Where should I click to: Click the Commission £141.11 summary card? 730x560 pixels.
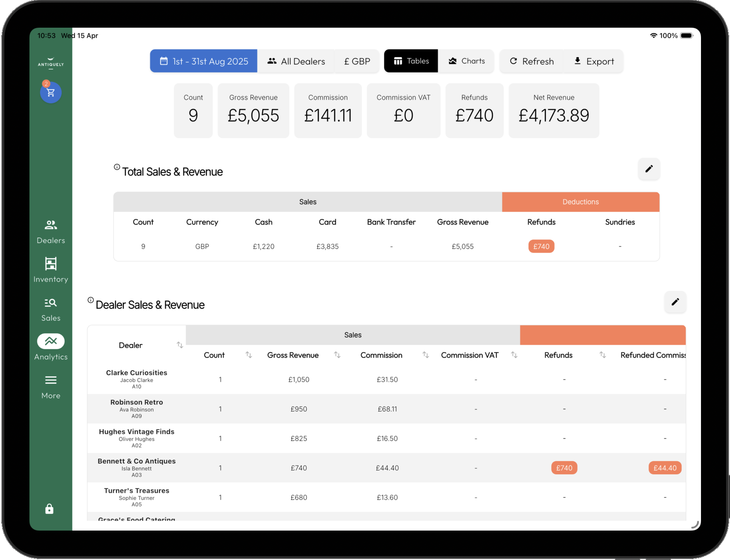tap(328, 111)
